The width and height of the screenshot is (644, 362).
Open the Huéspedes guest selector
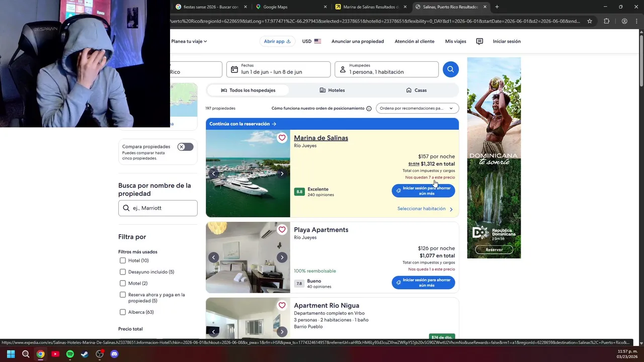(x=386, y=69)
